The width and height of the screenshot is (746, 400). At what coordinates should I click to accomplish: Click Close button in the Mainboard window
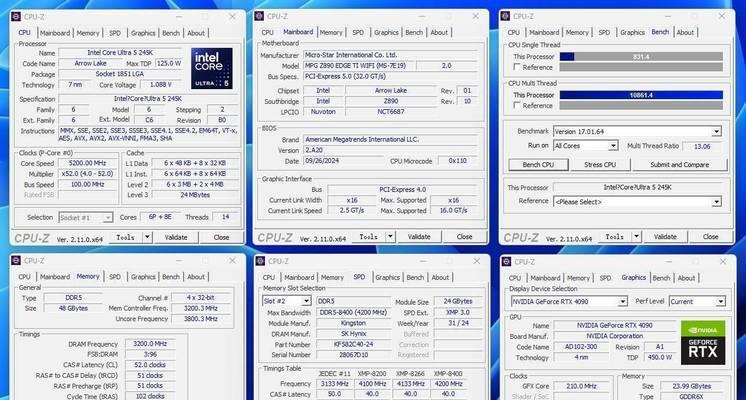tap(464, 236)
